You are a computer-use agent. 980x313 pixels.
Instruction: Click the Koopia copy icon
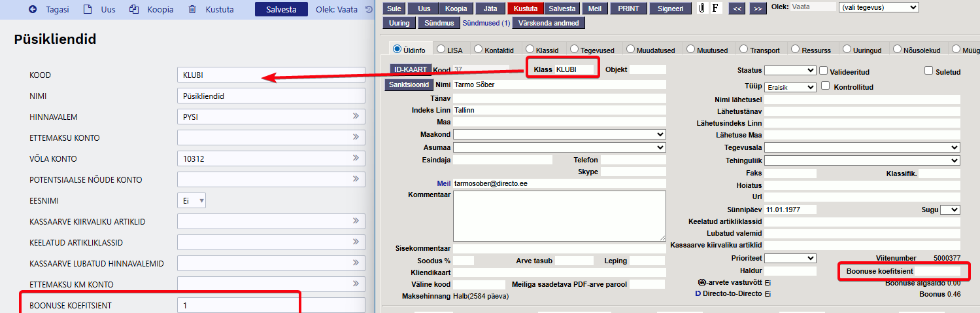134,10
